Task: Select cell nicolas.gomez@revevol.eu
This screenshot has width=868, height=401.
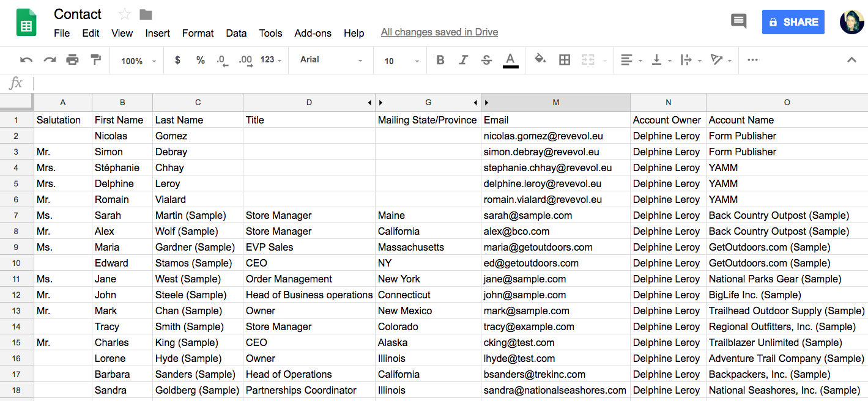Action: coord(555,136)
